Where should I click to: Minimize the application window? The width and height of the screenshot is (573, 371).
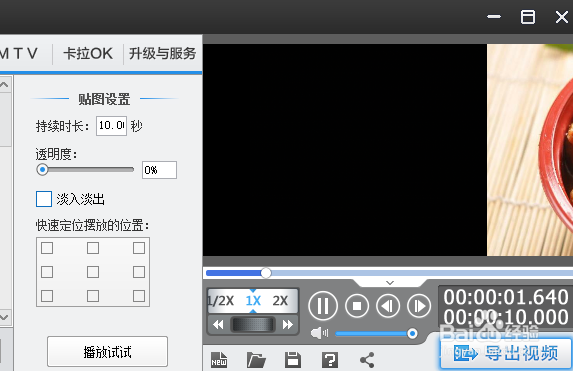pyautogui.click(x=494, y=16)
